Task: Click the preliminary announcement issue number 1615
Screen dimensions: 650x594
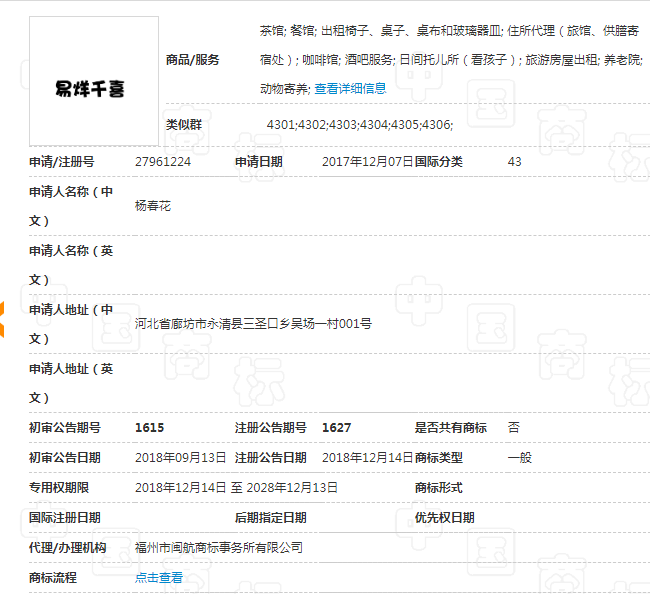Action: 150,427
